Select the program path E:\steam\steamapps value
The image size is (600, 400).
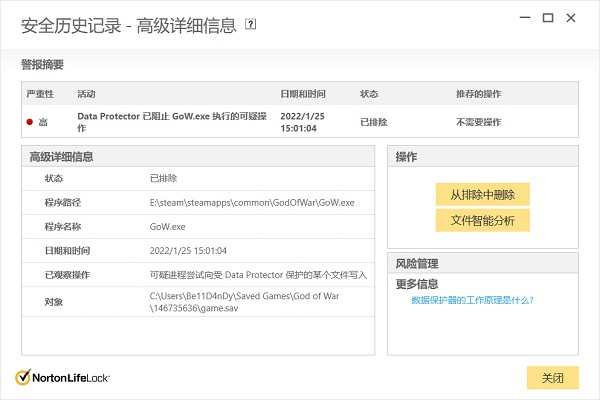[252, 202]
